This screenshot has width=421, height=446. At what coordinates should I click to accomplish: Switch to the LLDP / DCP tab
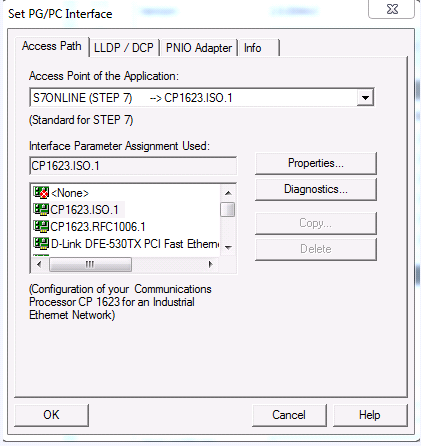point(124,48)
